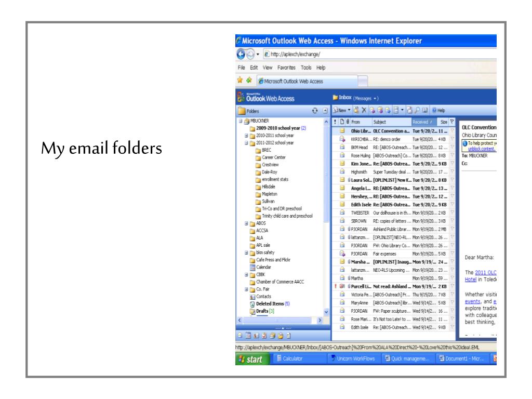Click folder pane scroll down arrow
532x399 pixels.
326,312
